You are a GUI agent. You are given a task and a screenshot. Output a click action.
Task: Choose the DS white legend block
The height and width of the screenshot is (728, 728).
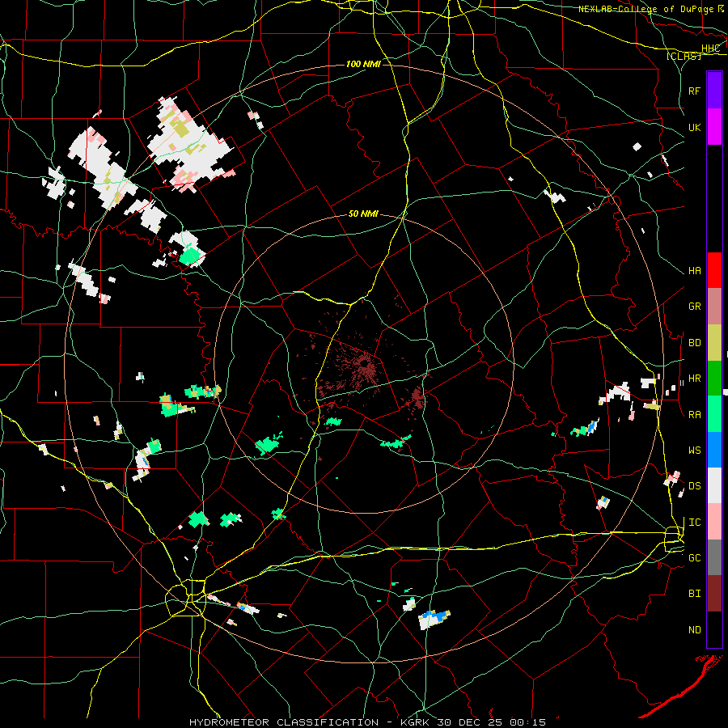714,485
